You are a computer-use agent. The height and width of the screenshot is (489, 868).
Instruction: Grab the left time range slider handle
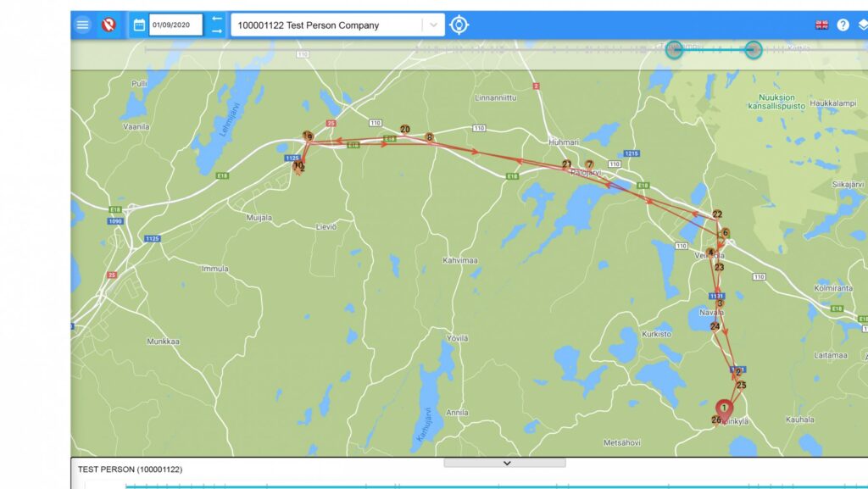point(674,50)
